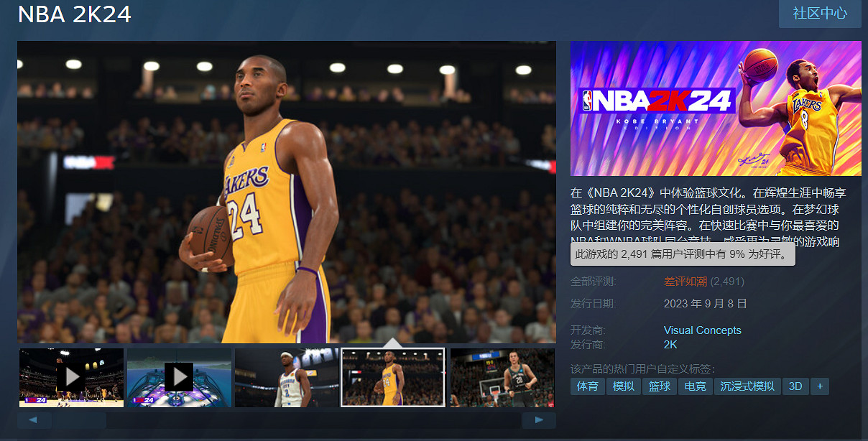Open the Visual Concepts developer page
This screenshot has height=441, width=868.
[702, 330]
